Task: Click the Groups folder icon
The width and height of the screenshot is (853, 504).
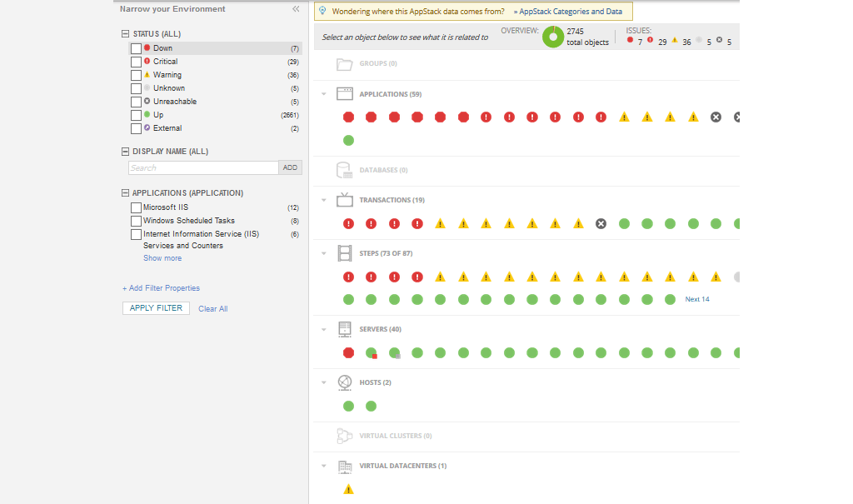Action: [345, 62]
